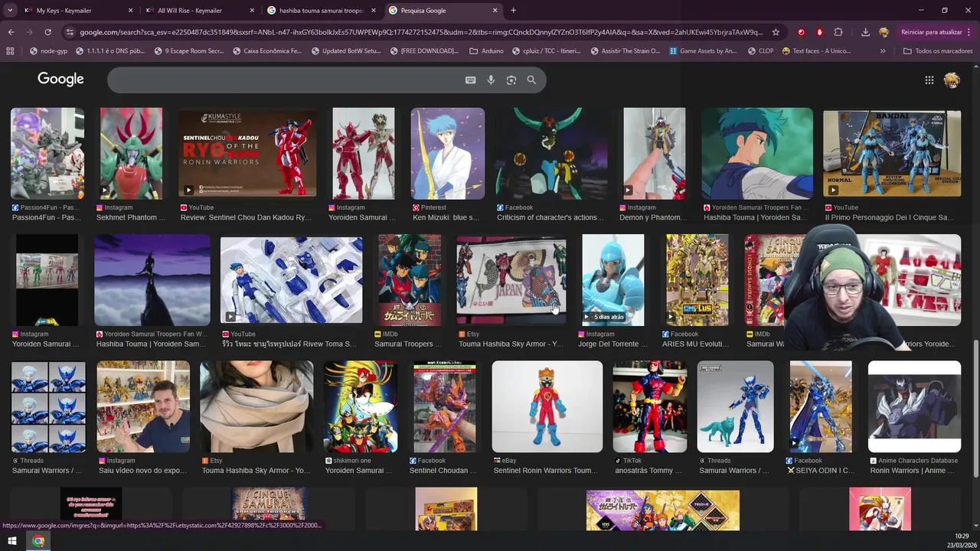Open Rivew Toma YouTube unboxing image
Viewport: 980px width, 551px height.
tap(292, 280)
